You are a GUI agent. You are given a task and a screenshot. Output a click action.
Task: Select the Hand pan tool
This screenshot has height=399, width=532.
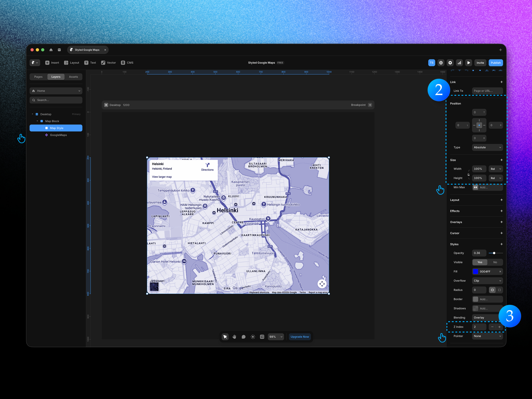point(234,336)
